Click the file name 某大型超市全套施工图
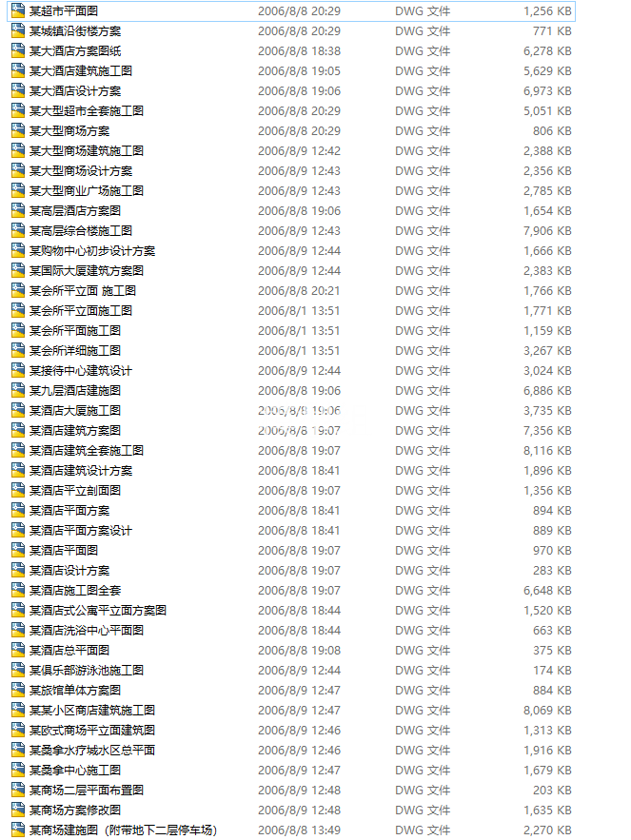 point(87,111)
